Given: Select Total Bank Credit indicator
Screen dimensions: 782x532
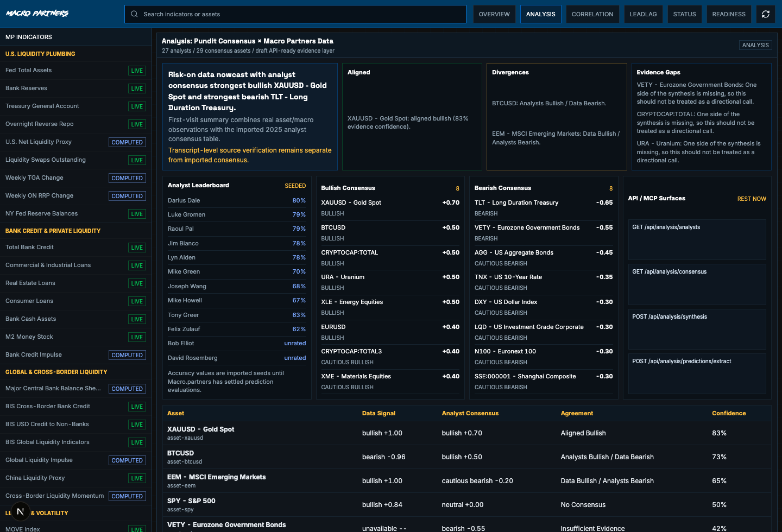Looking at the screenshot, I should [x=75, y=248].
